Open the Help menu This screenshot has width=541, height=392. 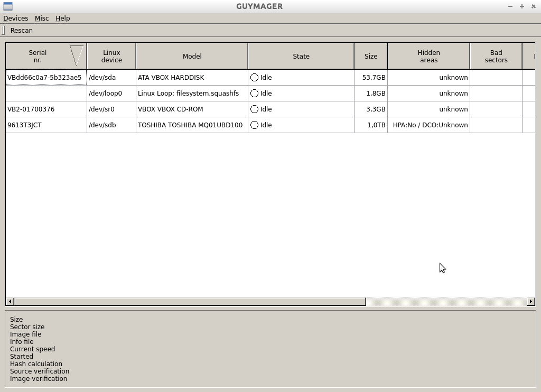62,18
